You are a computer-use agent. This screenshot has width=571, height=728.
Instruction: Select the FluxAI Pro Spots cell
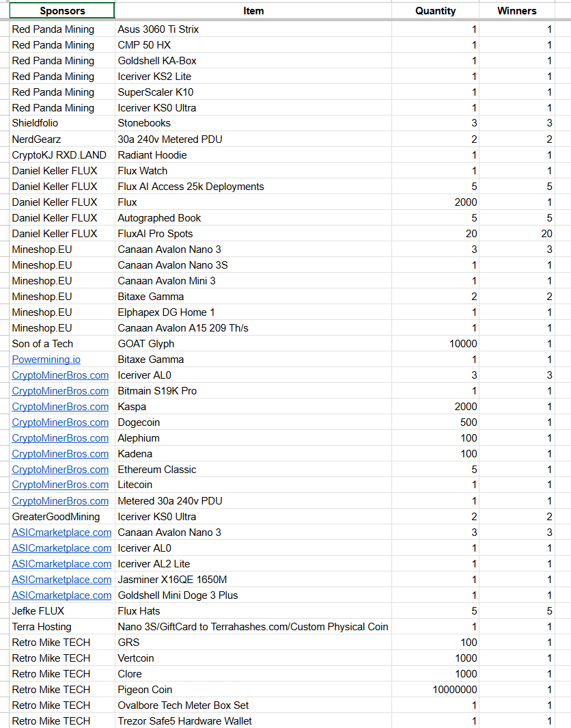253,234
